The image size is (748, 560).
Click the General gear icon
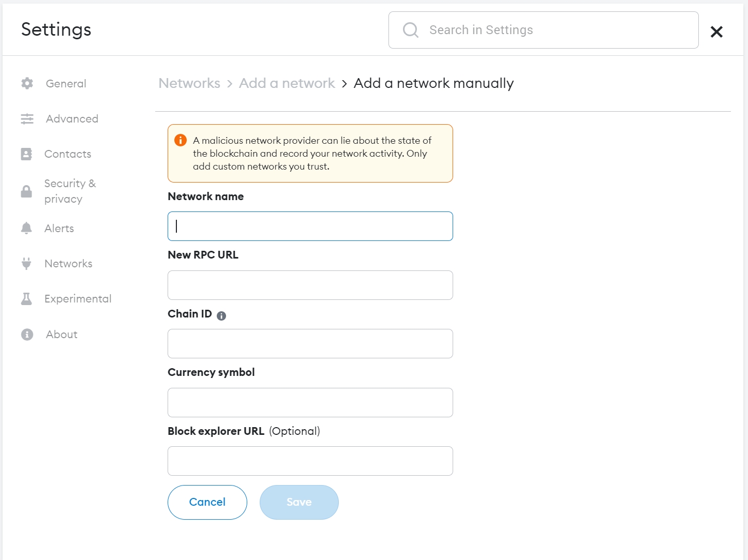coord(27,83)
